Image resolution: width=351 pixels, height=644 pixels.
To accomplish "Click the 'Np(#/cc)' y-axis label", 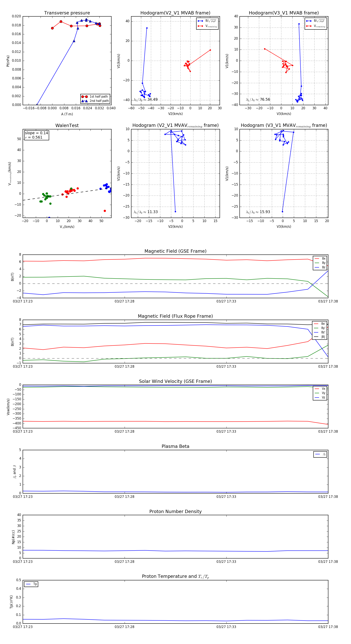I will point(13,537).
